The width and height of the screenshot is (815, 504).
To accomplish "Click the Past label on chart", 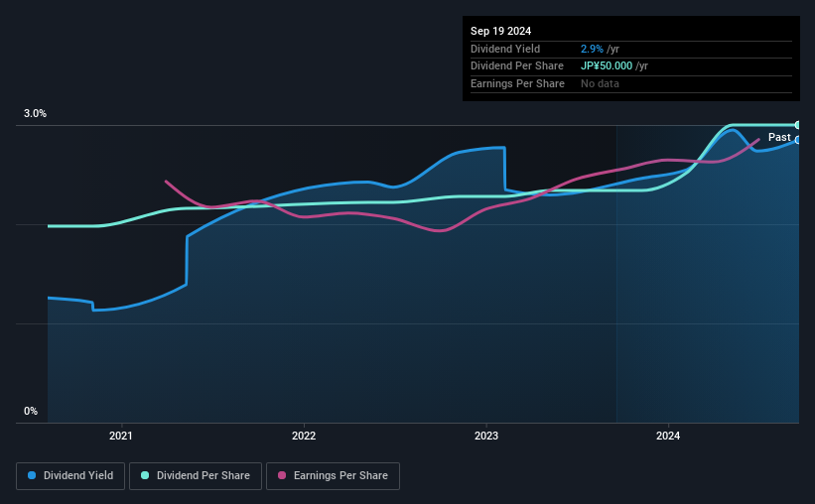I will [x=779, y=137].
